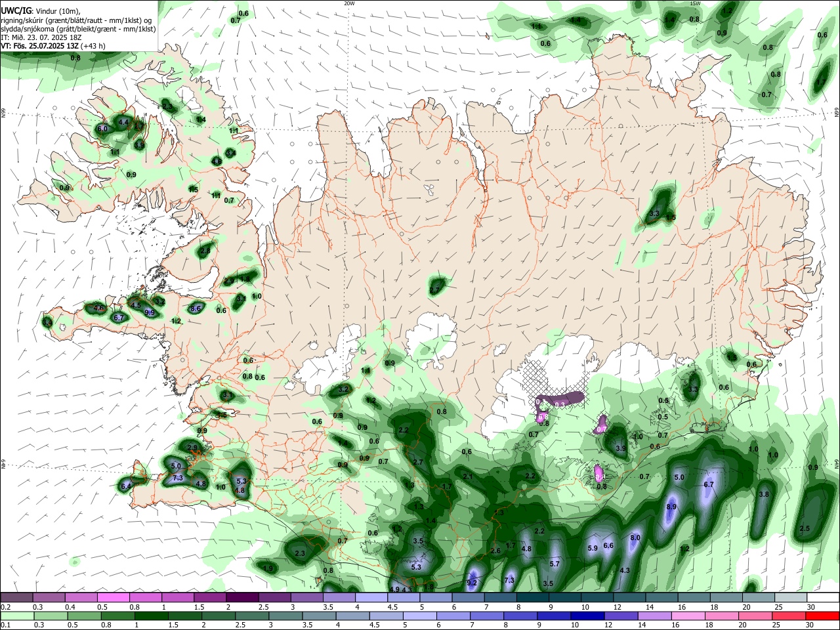Click the 15W longitude label at the top edge
Screen dimensions: 840x630
[x=695, y=3]
